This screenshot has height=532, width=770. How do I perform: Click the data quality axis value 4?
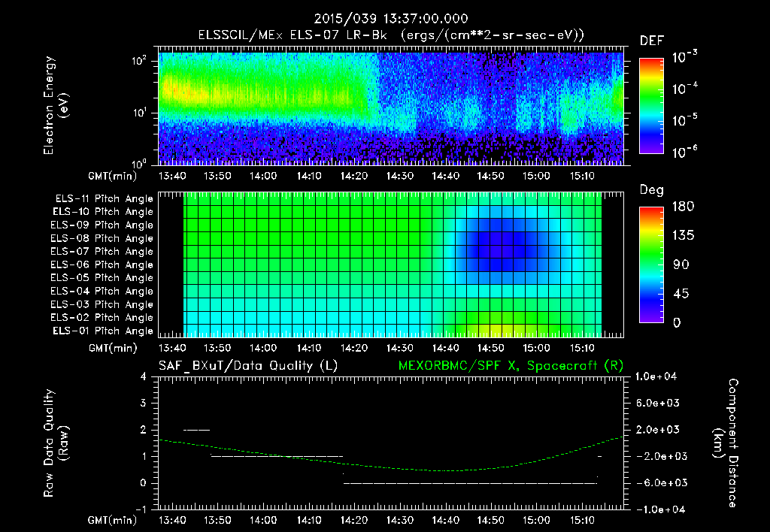point(144,376)
